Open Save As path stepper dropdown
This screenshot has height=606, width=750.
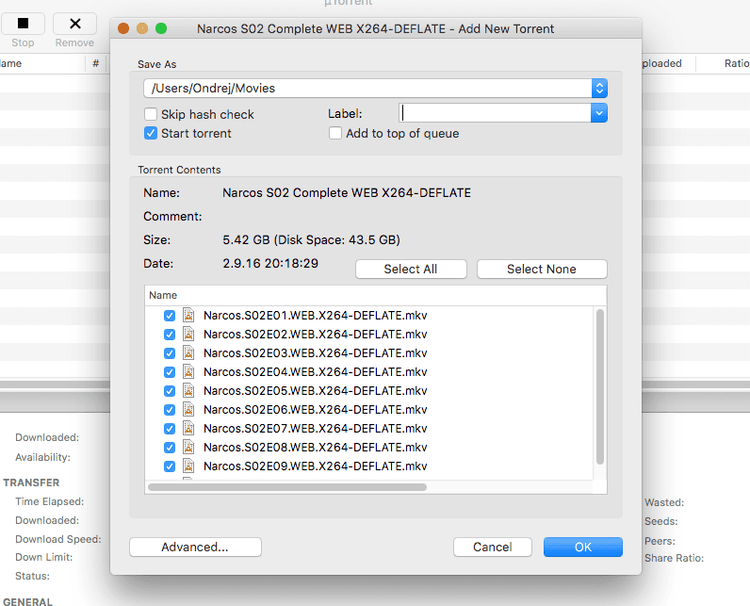(x=599, y=88)
